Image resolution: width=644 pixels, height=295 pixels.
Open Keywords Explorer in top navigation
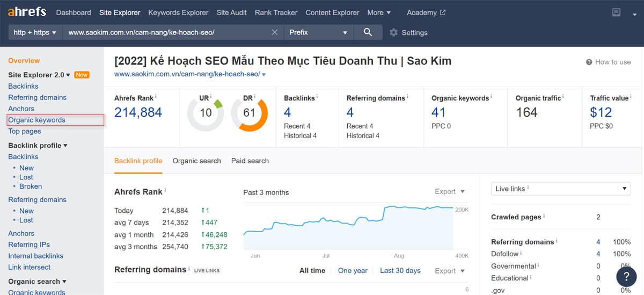click(178, 12)
